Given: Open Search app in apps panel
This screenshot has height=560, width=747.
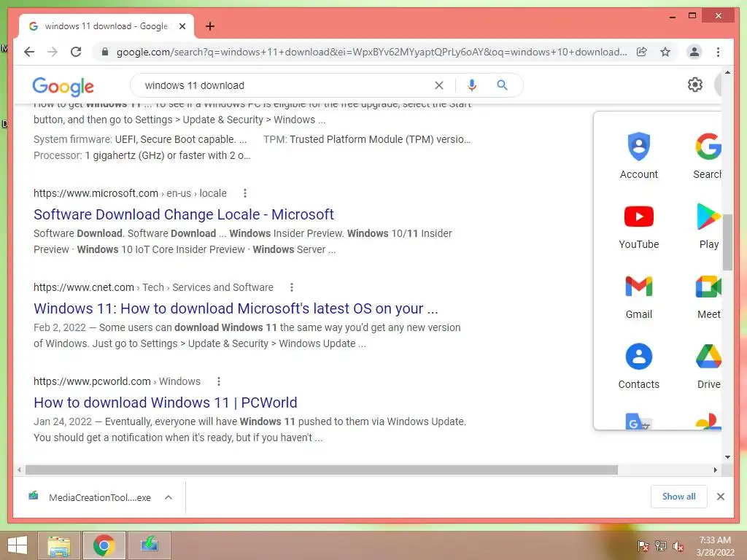Looking at the screenshot, I should coord(708,156).
